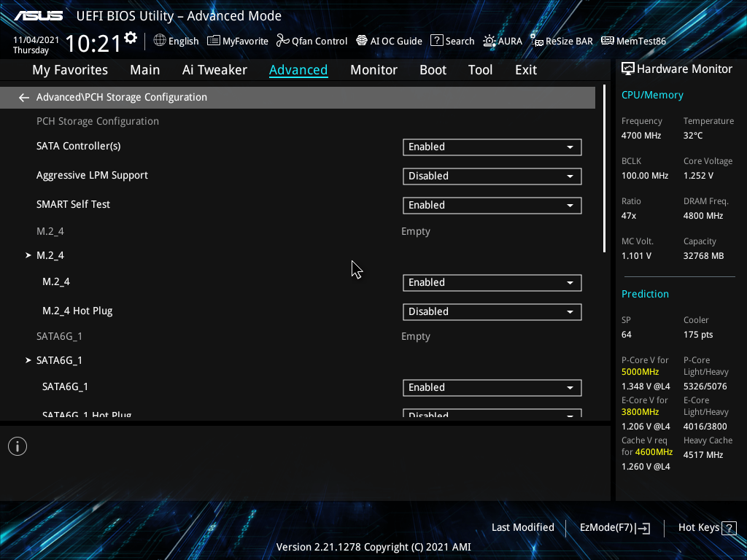The width and height of the screenshot is (747, 560).
Task: Open the SMART Self Test dropdown
Action: (492, 205)
